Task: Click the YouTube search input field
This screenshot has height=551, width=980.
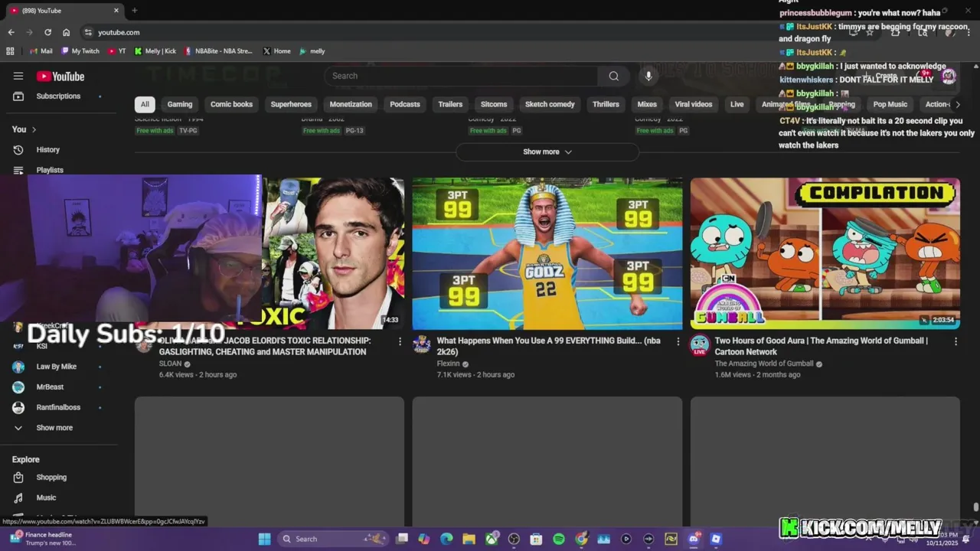Action: (x=462, y=76)
